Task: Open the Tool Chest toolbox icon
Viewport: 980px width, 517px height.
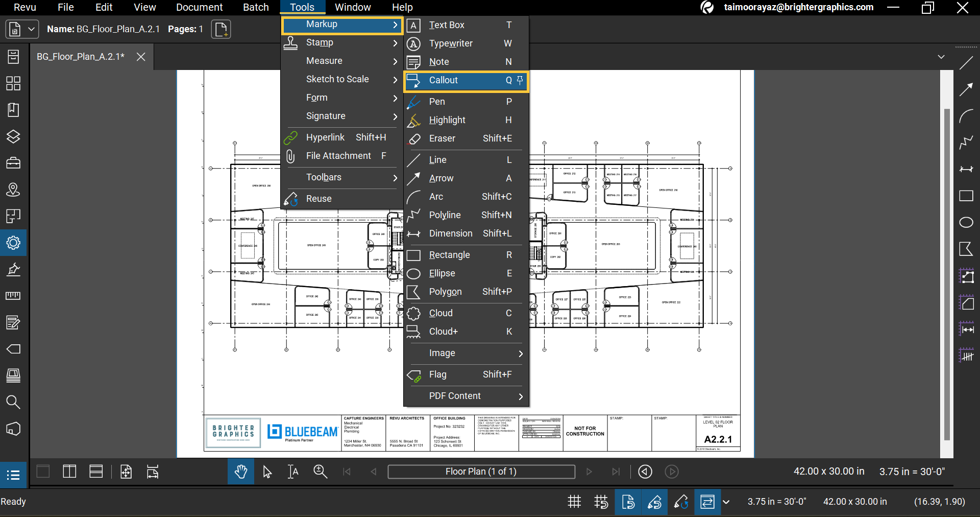Action: (x=13, y=163)
